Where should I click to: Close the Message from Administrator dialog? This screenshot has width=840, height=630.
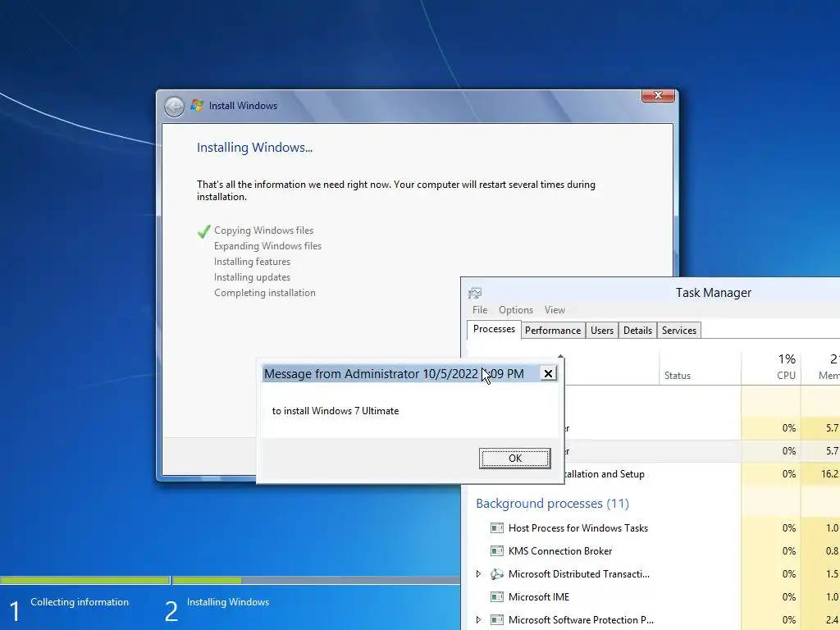548,373
